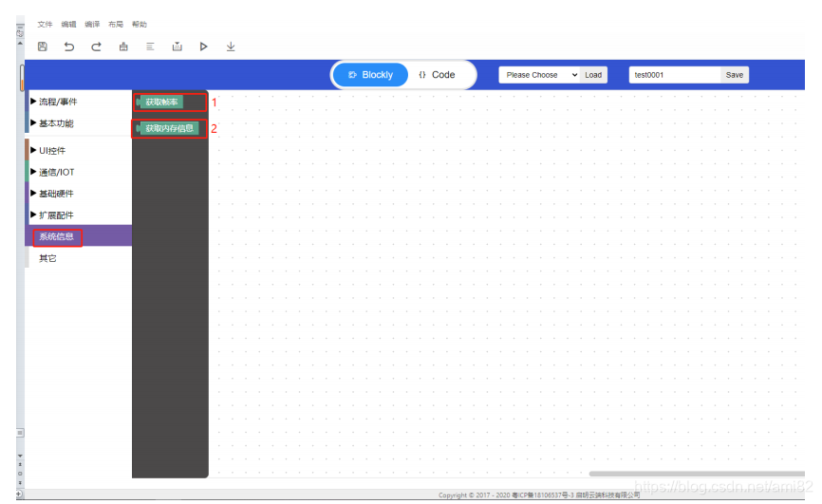Switch to the Blockly view
This screenshot has height=504, width=822.
coord(370,75)
